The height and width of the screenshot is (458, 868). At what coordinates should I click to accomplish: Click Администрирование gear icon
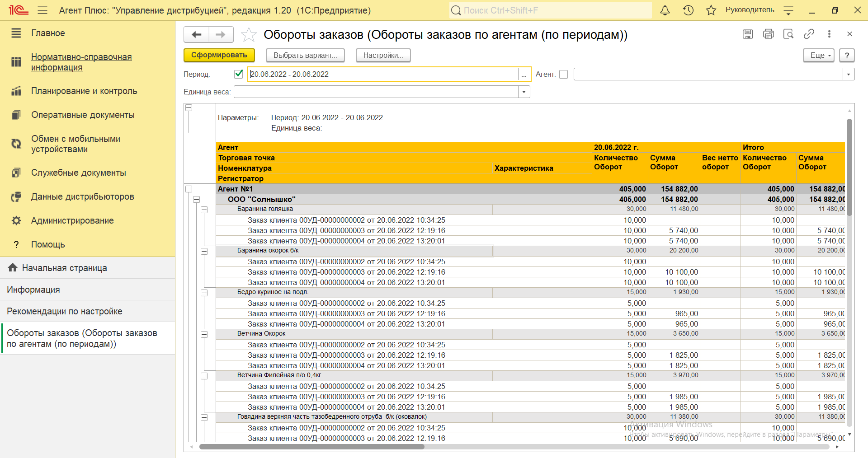tap(16, 220)
